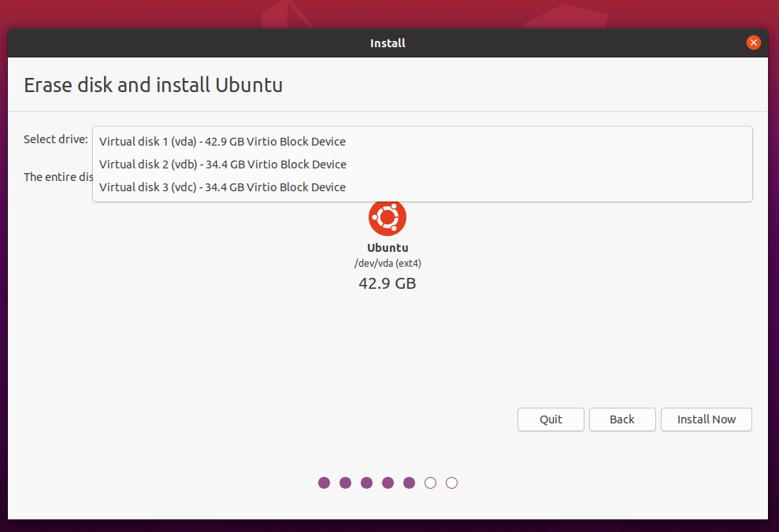Click the bold Ubuntu partition name
The width and height of the screenshot is (779, 532).
(388, 248)
